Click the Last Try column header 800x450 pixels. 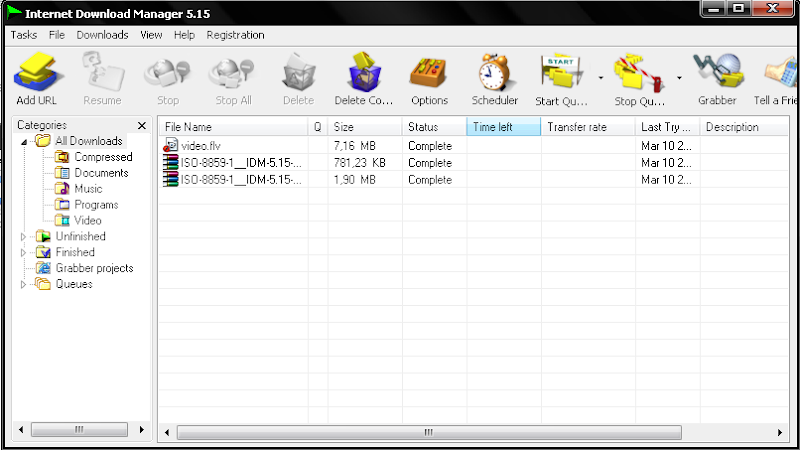pos(668,127)
